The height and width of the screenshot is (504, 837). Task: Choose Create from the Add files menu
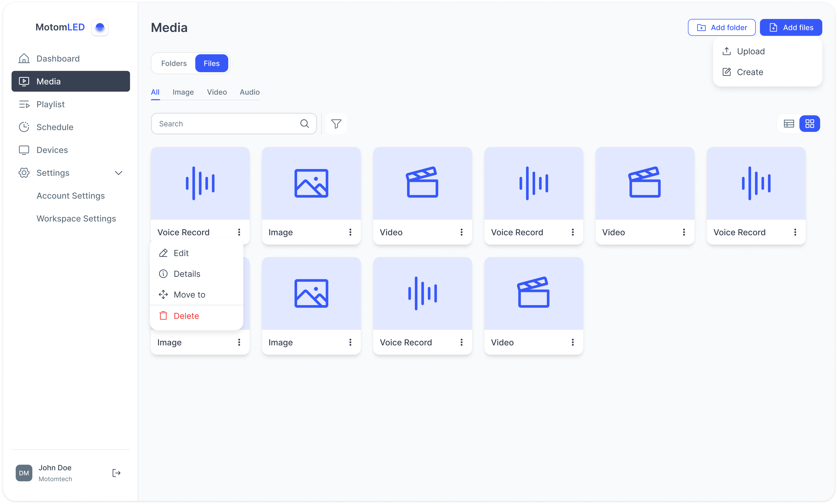click(x=767, y=72)
